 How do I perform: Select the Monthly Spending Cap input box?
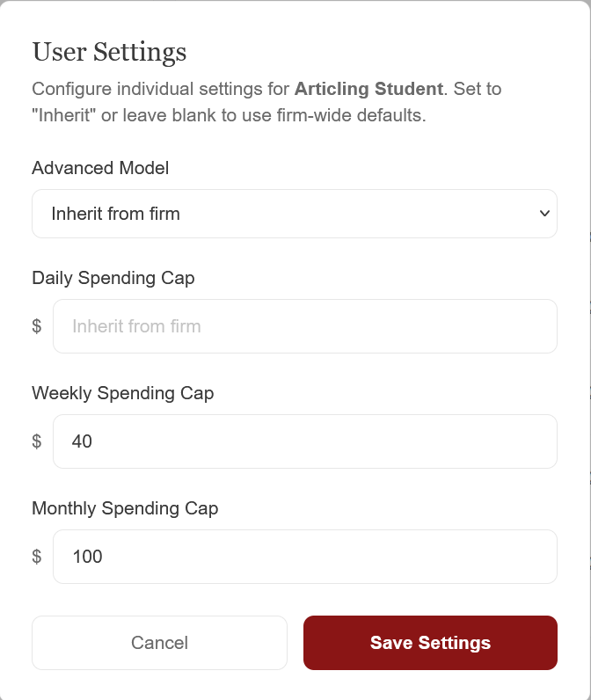click(304, 557)
